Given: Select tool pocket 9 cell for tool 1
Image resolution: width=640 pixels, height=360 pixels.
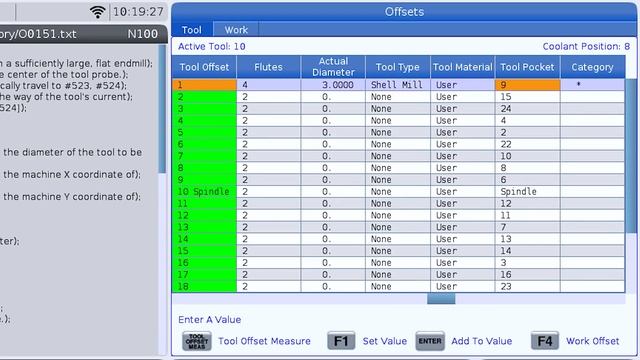Looking at the screenshot, I should click(x=527, y=85).
